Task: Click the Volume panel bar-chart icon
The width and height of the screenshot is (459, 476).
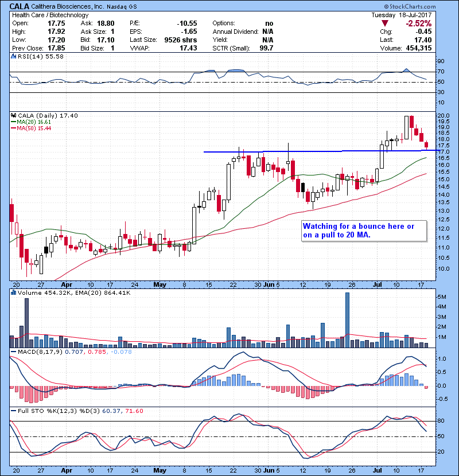Action: (13, 292)
